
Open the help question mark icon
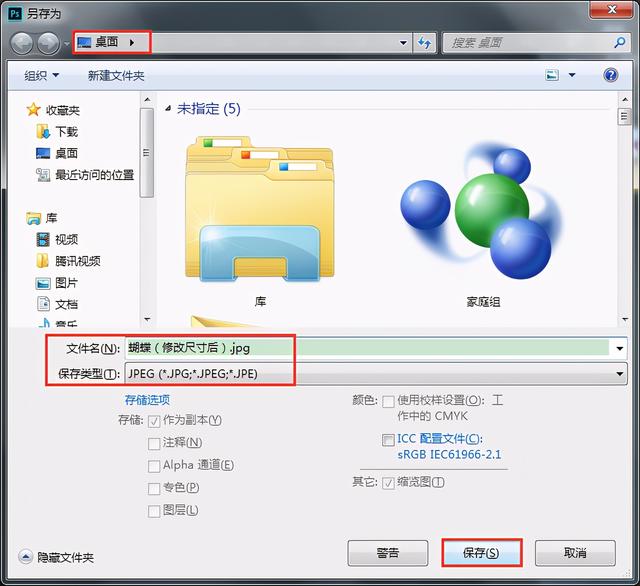pos(611,75)
